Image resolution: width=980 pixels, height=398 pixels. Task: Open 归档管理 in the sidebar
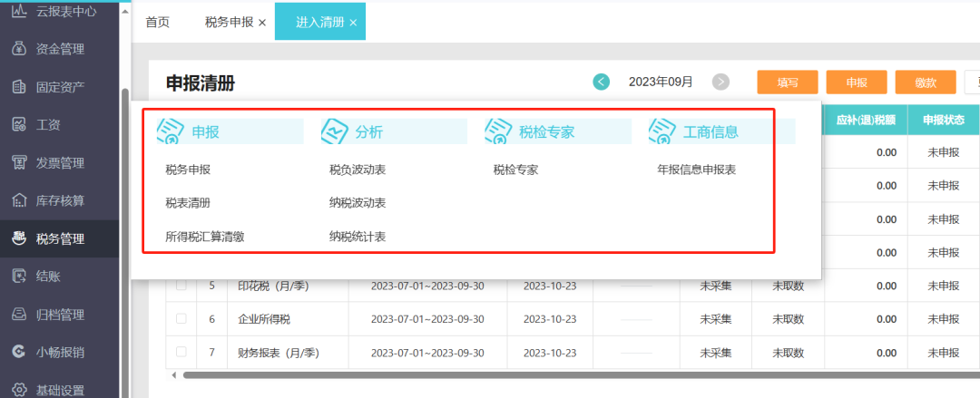[x=59, y=315]
